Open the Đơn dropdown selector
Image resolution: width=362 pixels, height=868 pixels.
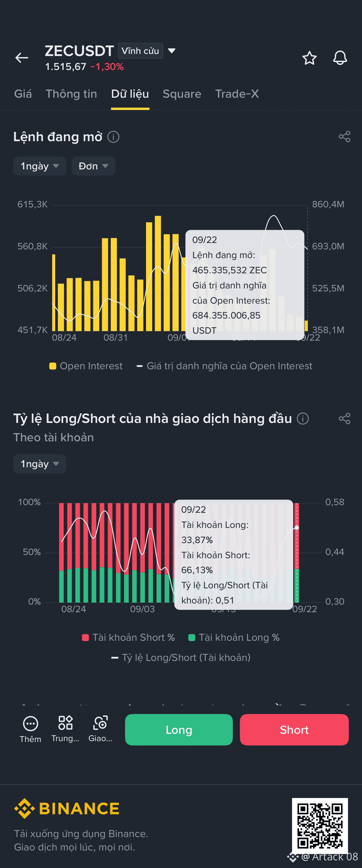coord(94,166)
